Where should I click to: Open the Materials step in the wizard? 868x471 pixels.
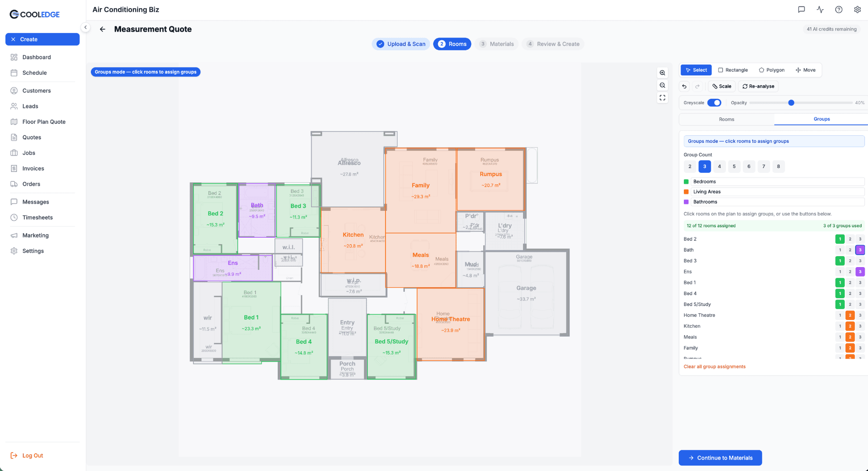496,44
